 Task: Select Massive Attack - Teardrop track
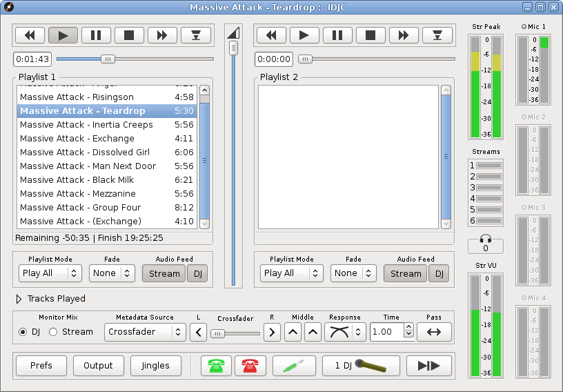click(x=107, y=111)
